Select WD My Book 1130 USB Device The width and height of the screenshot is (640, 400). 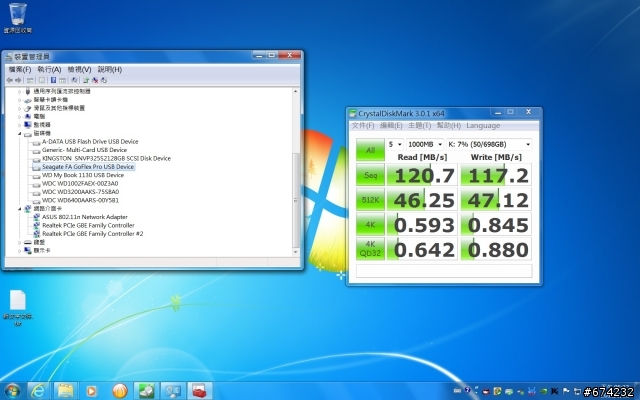(82, 175)
